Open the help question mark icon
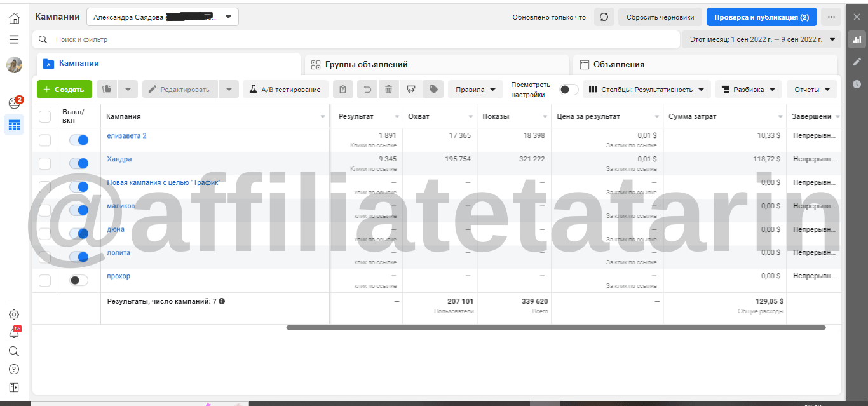The image size is (868, 406). click(x=14, y=369)
